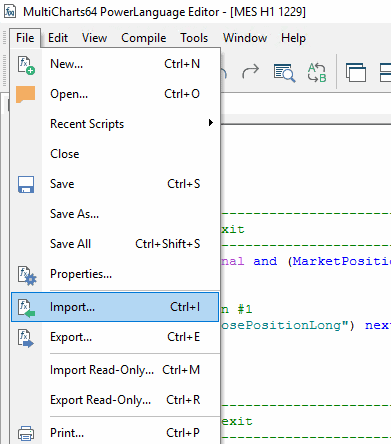This screenshot has width=391, height=444.
Task: Choose Save from File menu
Action: (115, 184)
